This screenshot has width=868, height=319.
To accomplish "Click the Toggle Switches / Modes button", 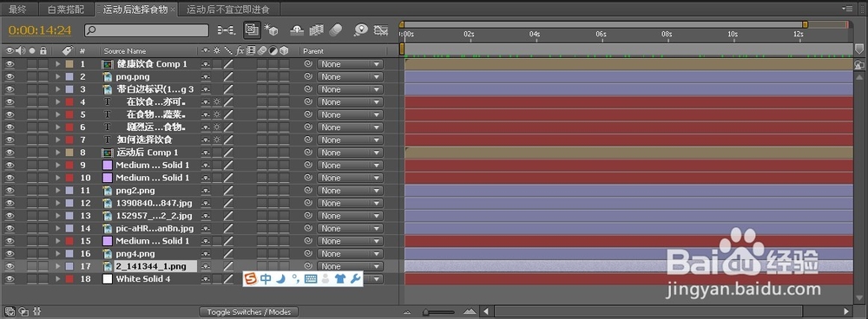I will coord(248,312).
